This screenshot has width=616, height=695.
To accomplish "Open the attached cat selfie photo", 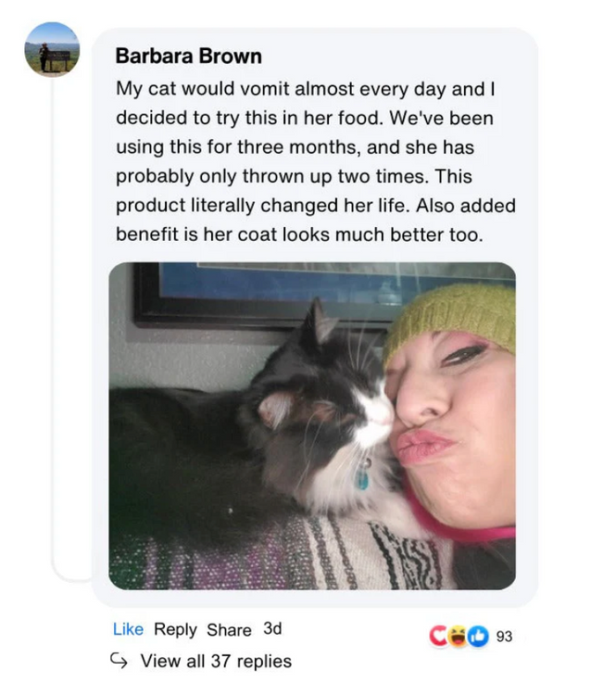I will [312, 425].
